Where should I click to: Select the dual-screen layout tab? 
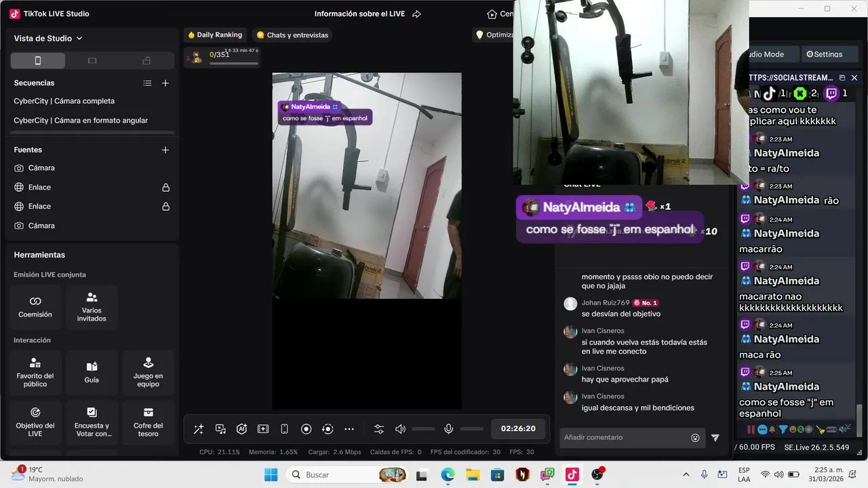146,61
